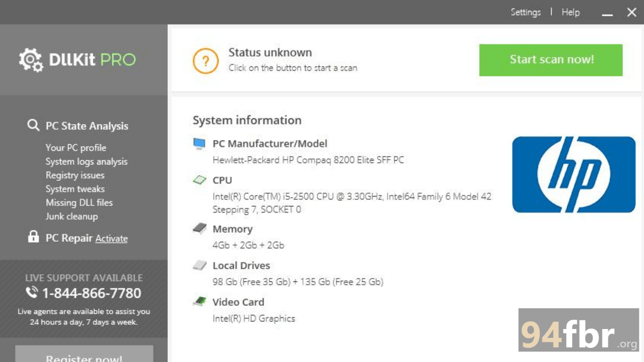Click the orange question mark status icon
The height and width of the screenshot is (362, 644).
coord(206,61)
